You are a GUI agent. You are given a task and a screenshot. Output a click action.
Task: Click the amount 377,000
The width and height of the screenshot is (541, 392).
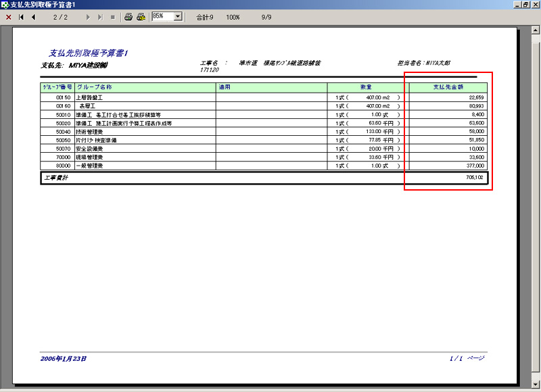(475, 166)
